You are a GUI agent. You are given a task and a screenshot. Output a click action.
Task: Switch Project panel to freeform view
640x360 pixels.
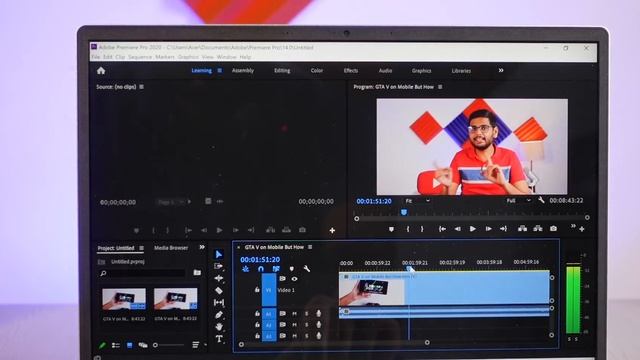[x=143, y=345]
